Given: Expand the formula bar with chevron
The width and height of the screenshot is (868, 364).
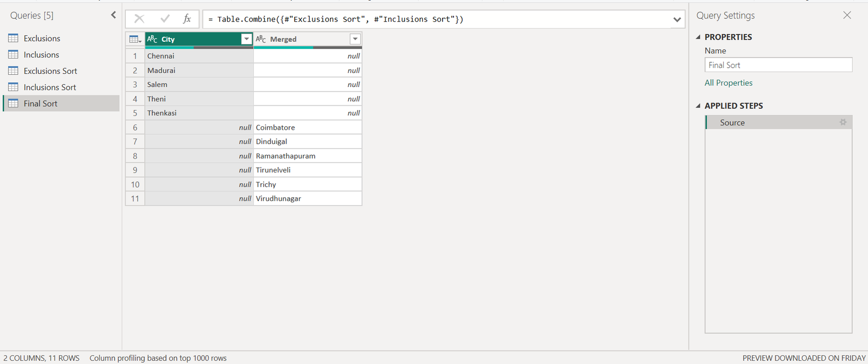Looking at the screenshot, I should 677,20.
